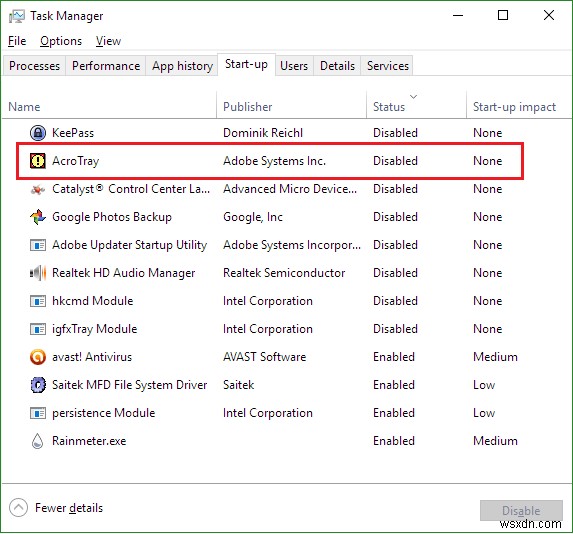
Task: Select the Catalyst® Control Center La... entry
Action: click(x=131, y=189)
